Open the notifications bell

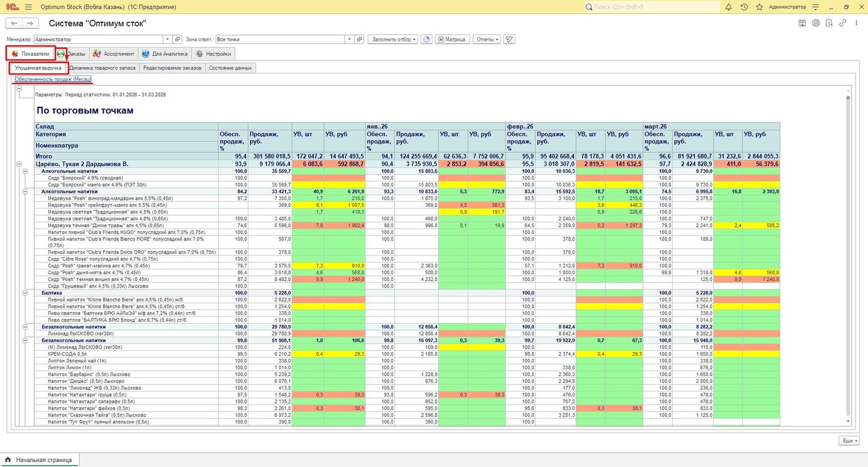[x=729, y=7]
